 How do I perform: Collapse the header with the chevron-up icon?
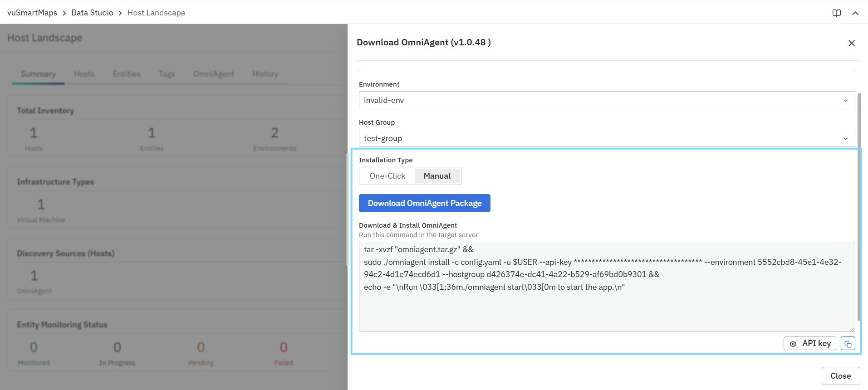pos(855,13)
